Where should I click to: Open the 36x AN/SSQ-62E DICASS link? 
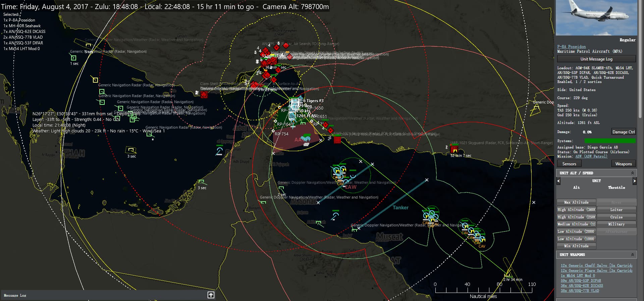click(x=582, y=286)
